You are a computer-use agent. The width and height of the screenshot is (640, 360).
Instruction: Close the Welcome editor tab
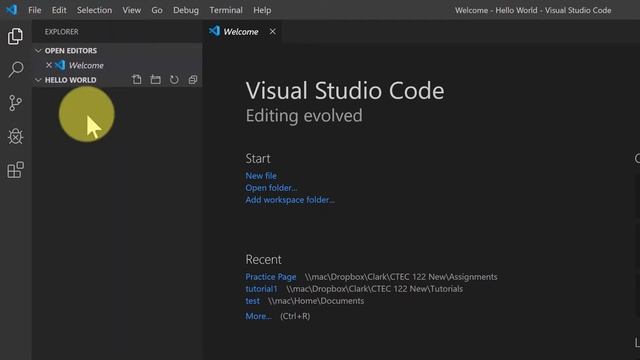(272, 31)
